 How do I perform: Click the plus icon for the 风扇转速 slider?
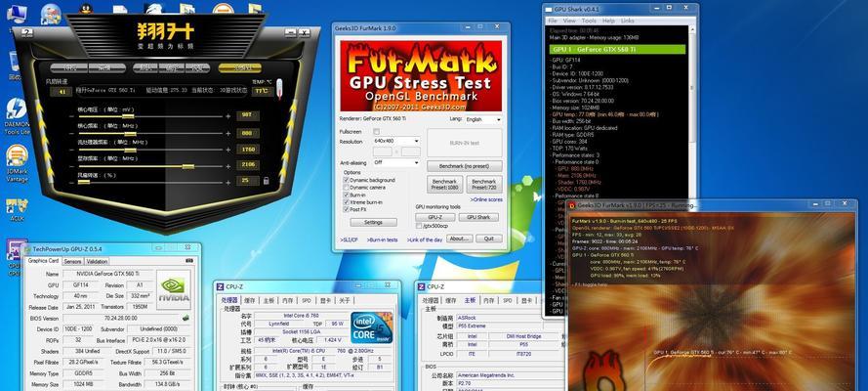227,182
